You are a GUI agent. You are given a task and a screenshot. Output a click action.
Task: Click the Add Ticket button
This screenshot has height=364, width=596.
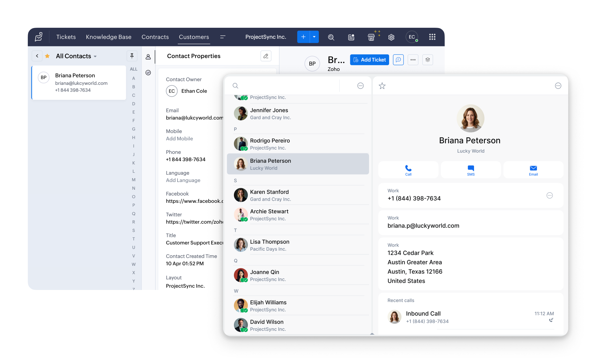coord(369,60)
